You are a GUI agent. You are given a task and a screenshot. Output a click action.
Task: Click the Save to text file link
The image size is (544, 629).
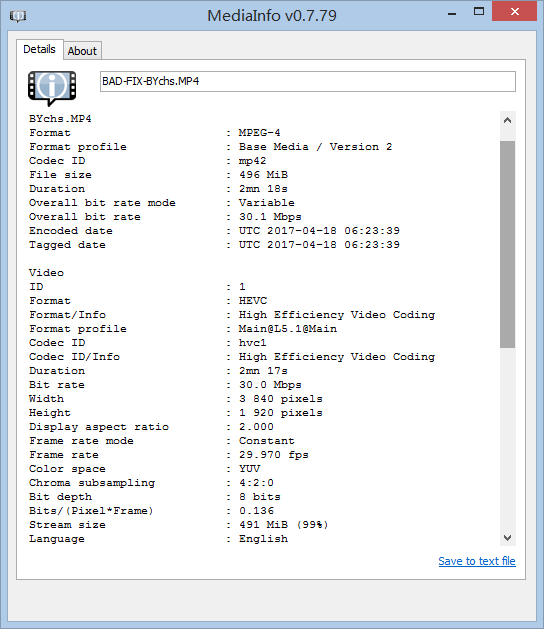[477, 561]
